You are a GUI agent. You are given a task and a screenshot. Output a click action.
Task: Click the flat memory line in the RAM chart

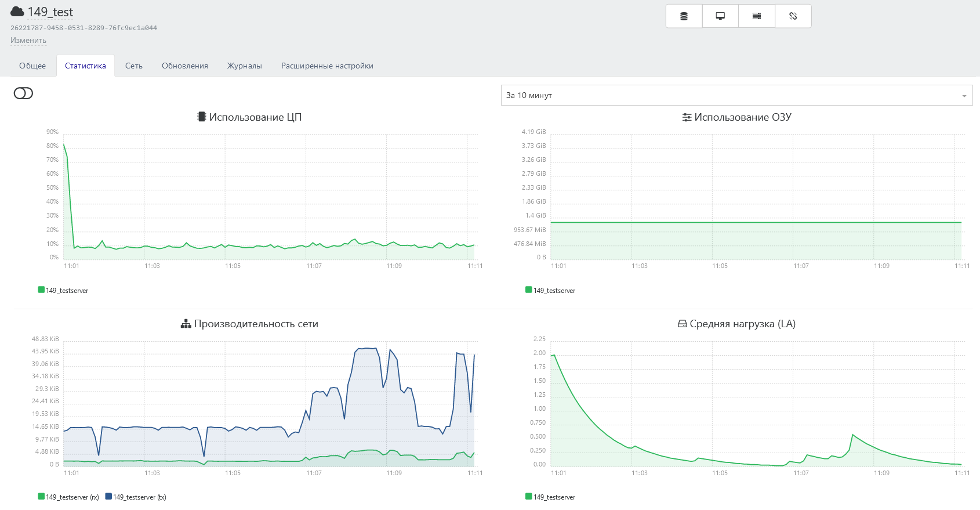pyautogui.click(x=756, y=222)
